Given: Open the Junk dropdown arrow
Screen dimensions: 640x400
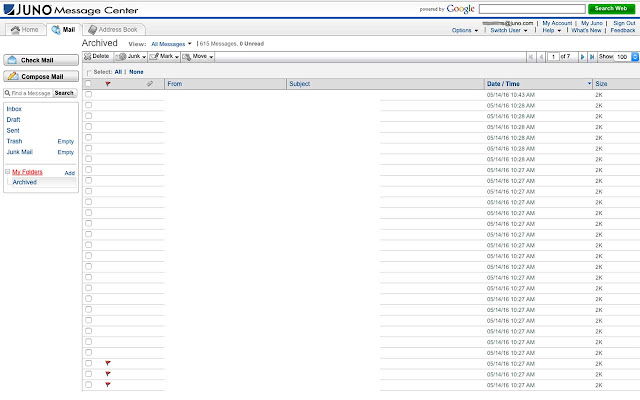Looking at the screenshot, I should tap(144, 57).
